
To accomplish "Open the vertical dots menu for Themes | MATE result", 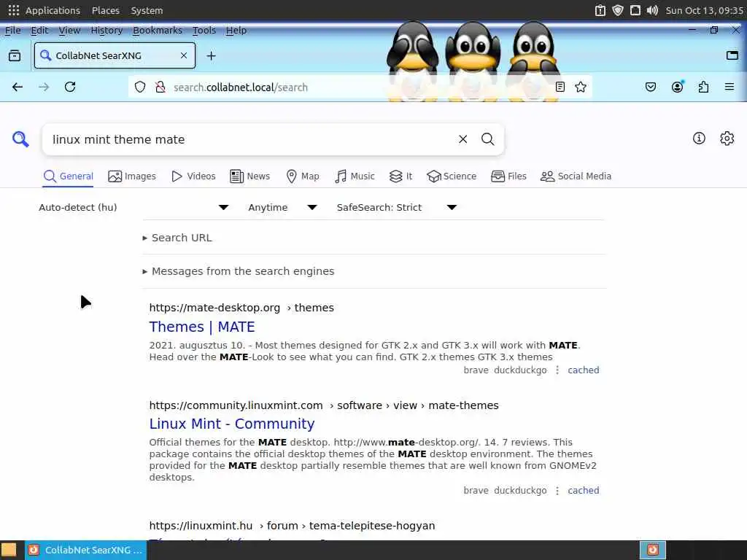I will click(557, 370).
